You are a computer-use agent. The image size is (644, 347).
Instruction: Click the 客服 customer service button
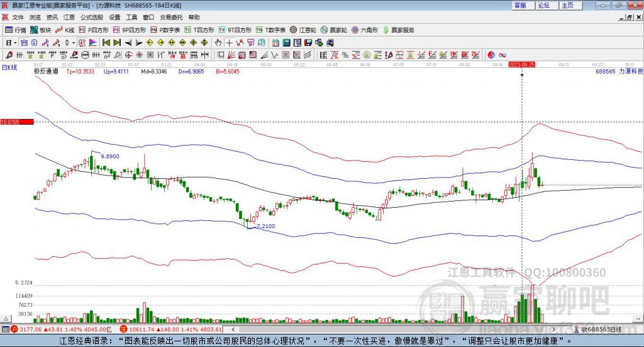(x=523, y=5)
